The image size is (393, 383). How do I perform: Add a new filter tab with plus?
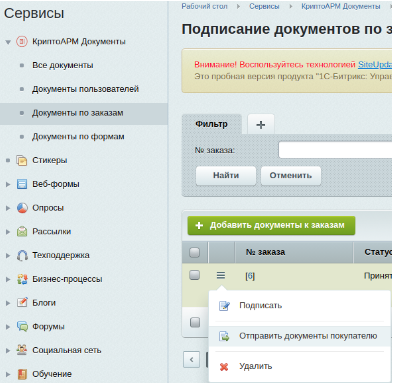261,125
